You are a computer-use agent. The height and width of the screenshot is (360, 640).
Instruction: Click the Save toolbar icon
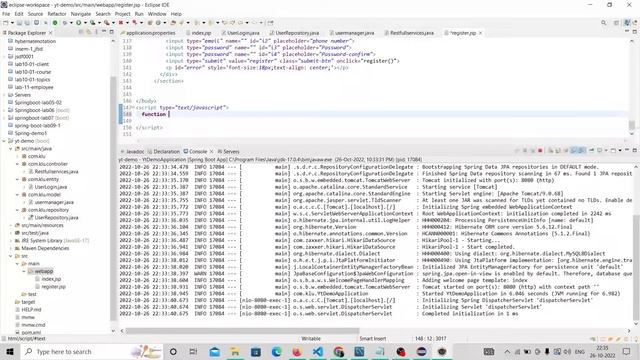[x=19, y=23]
